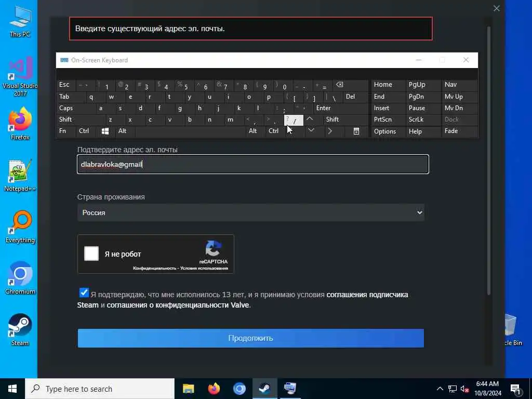532x399 pixels.
Task: Open Steam desktop shortcut
Action: pos(20,330)
